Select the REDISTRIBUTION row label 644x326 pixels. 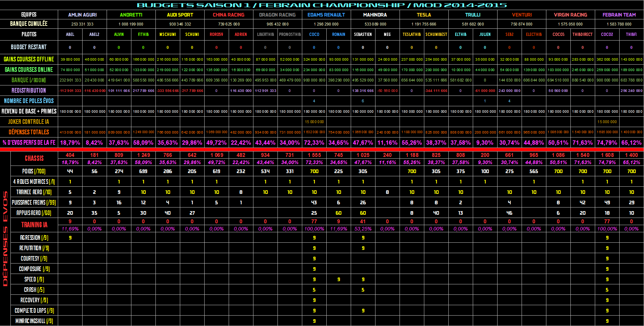[x=29, y=90]
